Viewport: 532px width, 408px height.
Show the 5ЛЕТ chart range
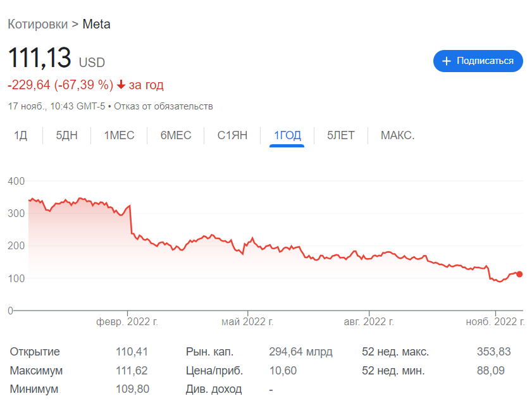[x=341, y=135]
